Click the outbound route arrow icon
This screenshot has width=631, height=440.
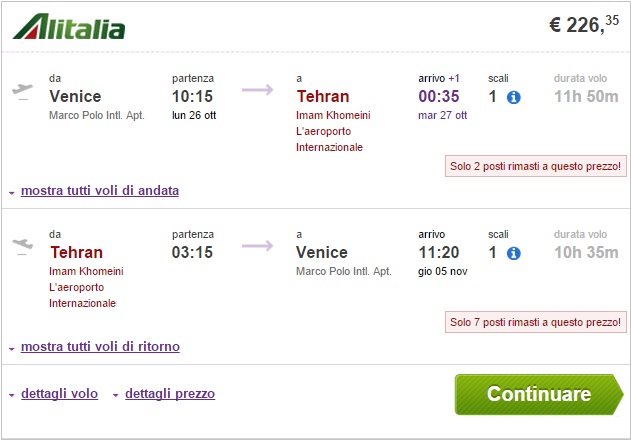(258, 91)
